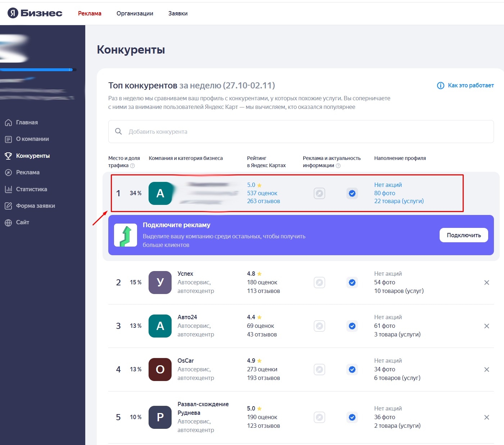Click the help icon next to 'трафика'
This screenshot has width=504, height=445.
(x=132, y=166)
